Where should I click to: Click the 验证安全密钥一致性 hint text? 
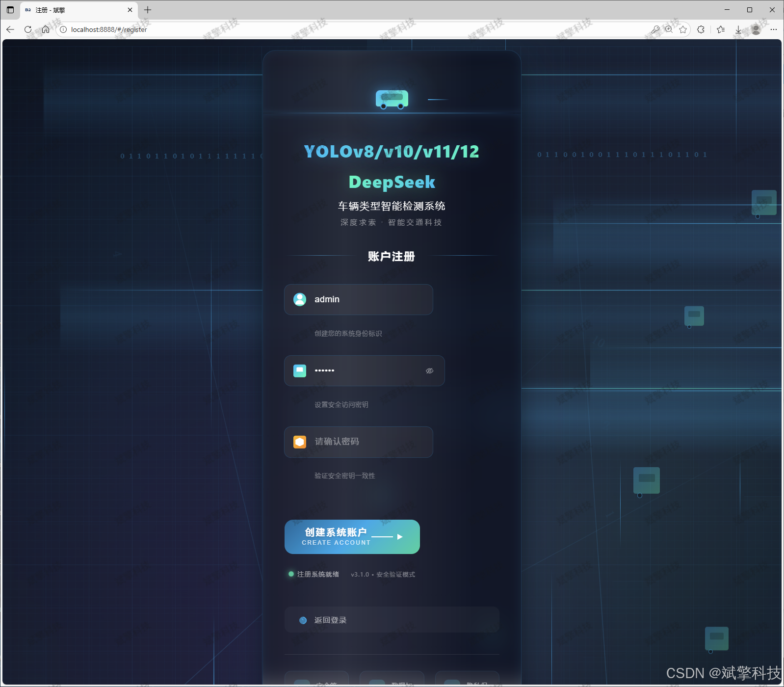click(x=345, y=476)
